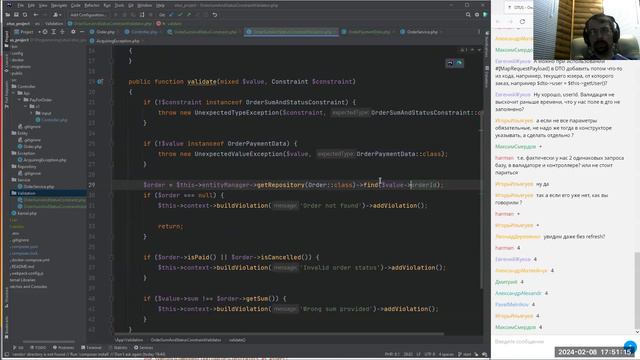
Task: Open IDE settings gear in top toolbar
Action: [477, 15]
